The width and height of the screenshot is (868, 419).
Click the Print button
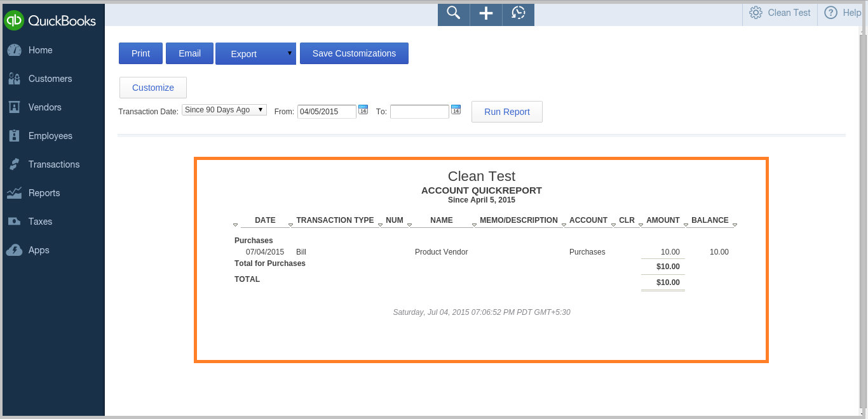(x=140, y=53)
